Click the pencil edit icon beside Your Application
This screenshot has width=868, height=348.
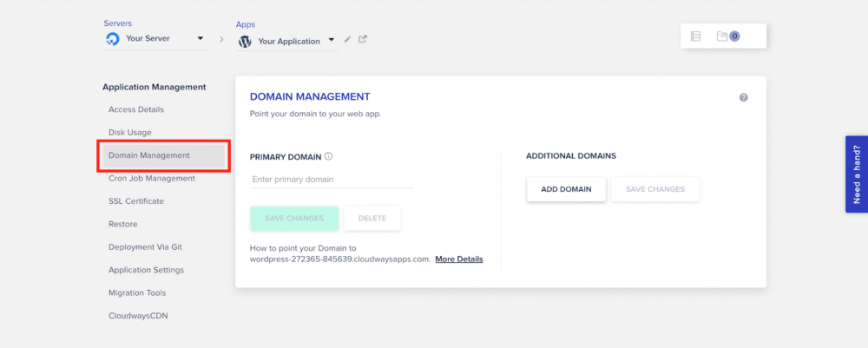point(348,39)
